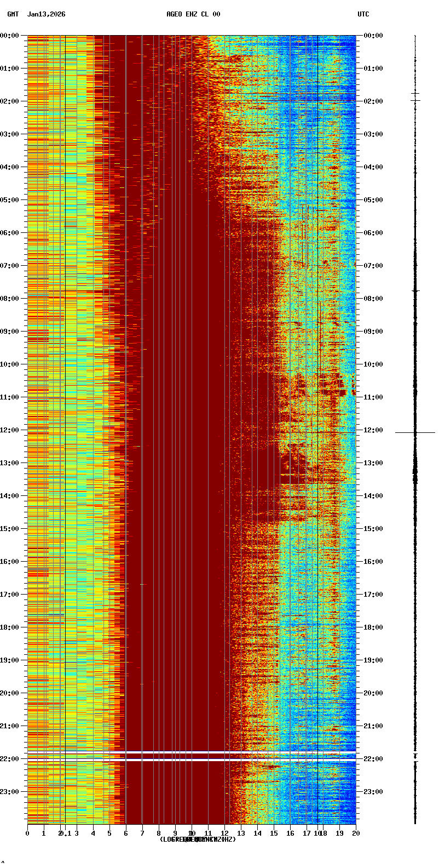
Task: Click the frequency axis tick labeled 14
Action: (x=257, y=833)
